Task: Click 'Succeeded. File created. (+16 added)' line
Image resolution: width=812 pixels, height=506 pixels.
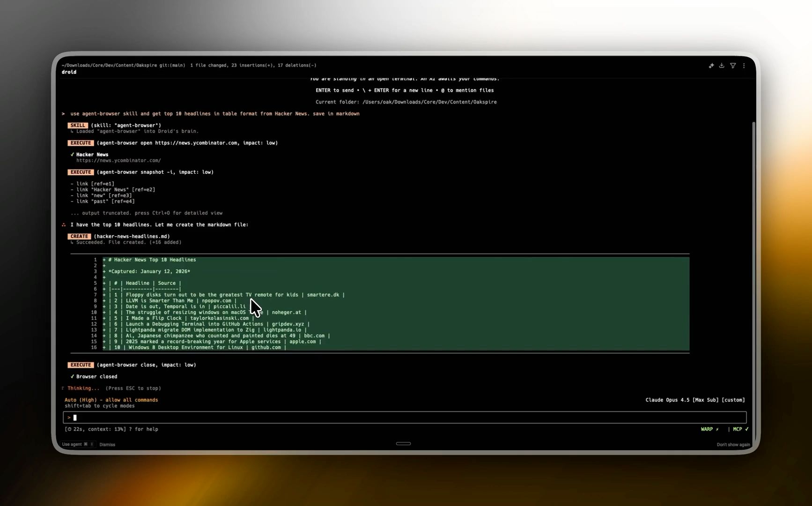Action: click(125, 242)
